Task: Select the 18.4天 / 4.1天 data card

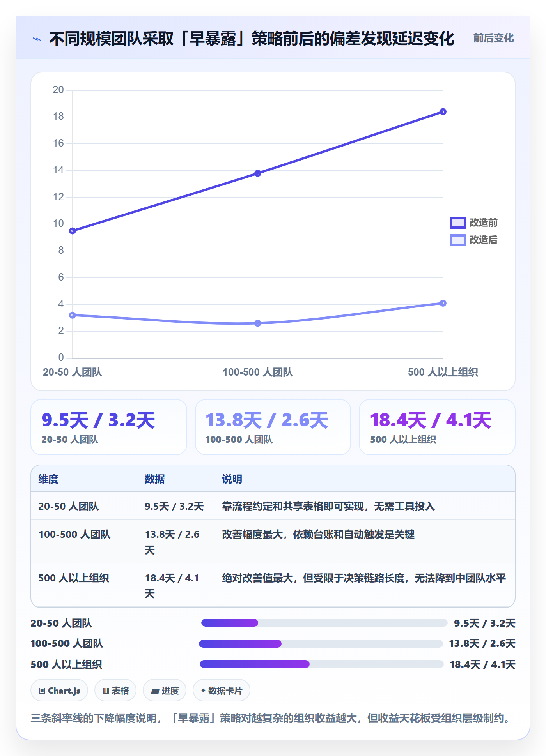Action: pos(437,427)
